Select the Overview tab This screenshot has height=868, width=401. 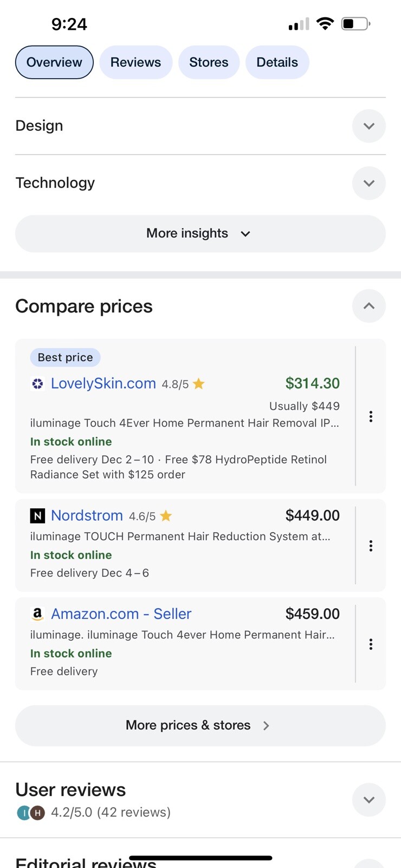[54, 62]
